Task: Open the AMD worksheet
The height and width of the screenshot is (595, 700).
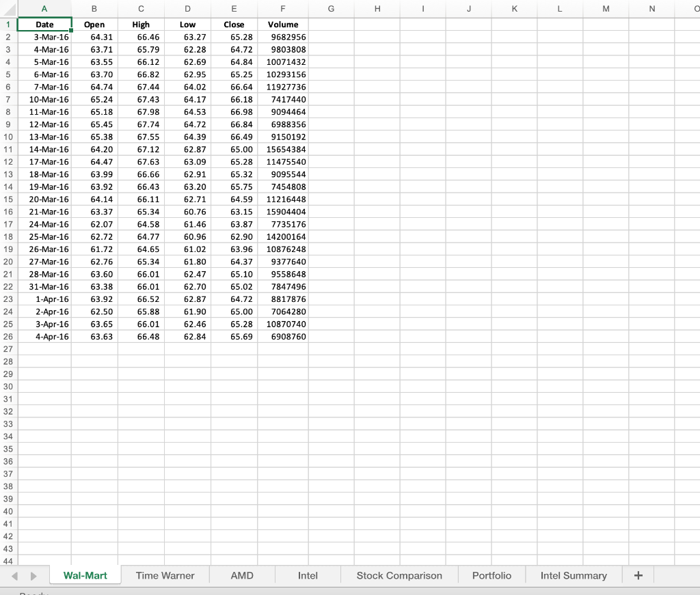Action: point(241,575)
